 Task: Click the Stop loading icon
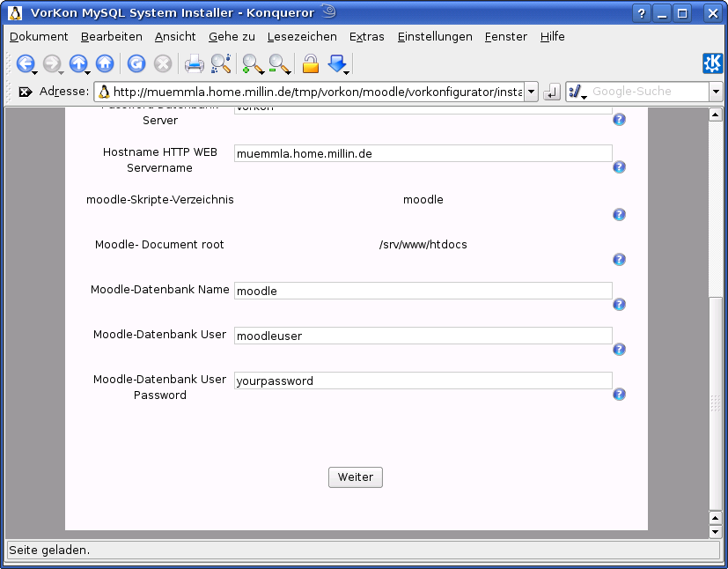pos(163,63)
